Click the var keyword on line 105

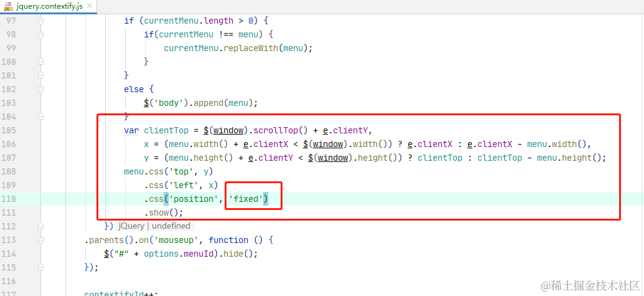point(131,130)
